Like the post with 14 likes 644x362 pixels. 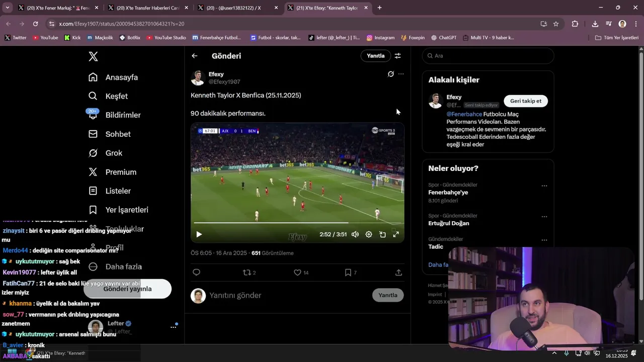(x=301, y=273)
